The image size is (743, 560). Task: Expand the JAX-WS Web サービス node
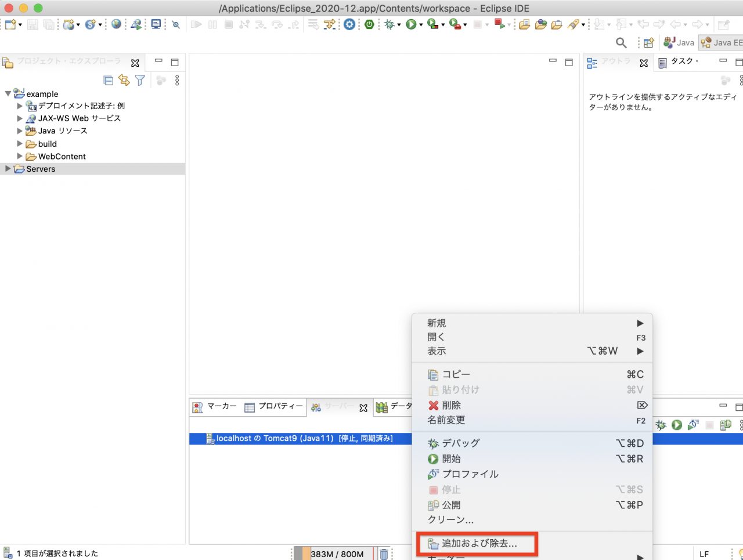pyautogui.click(x=20, y=118)
